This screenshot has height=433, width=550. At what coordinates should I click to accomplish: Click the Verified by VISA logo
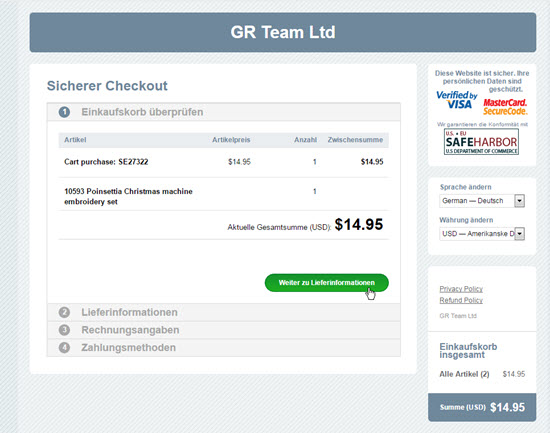coord(457,100)
